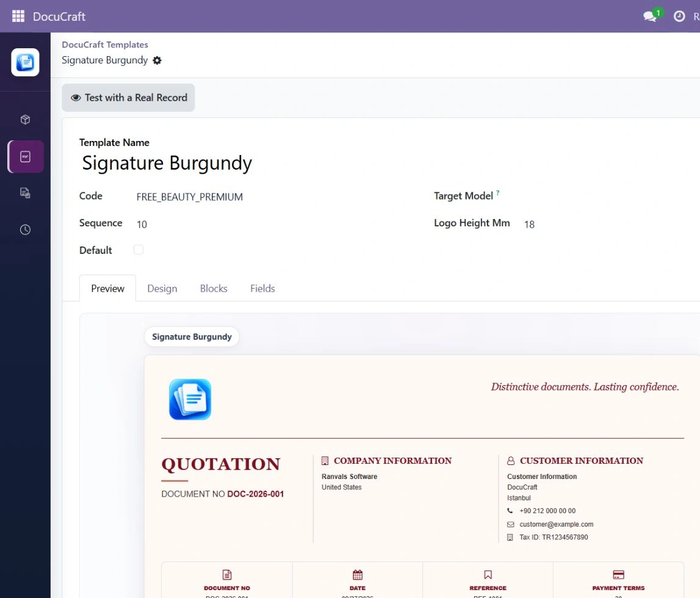700x598 pixels.
Task: Toggle the Default checkbox
Action: (x=139, y=250)
